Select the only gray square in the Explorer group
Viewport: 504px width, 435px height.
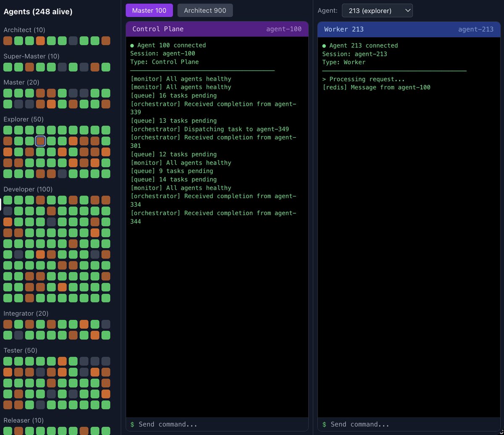62,174
